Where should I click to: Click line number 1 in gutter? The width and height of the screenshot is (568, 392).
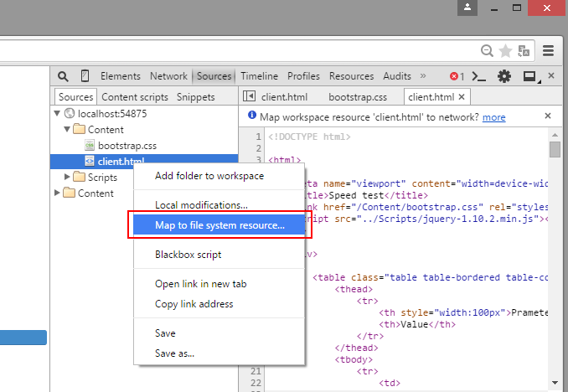pos(258,137)
